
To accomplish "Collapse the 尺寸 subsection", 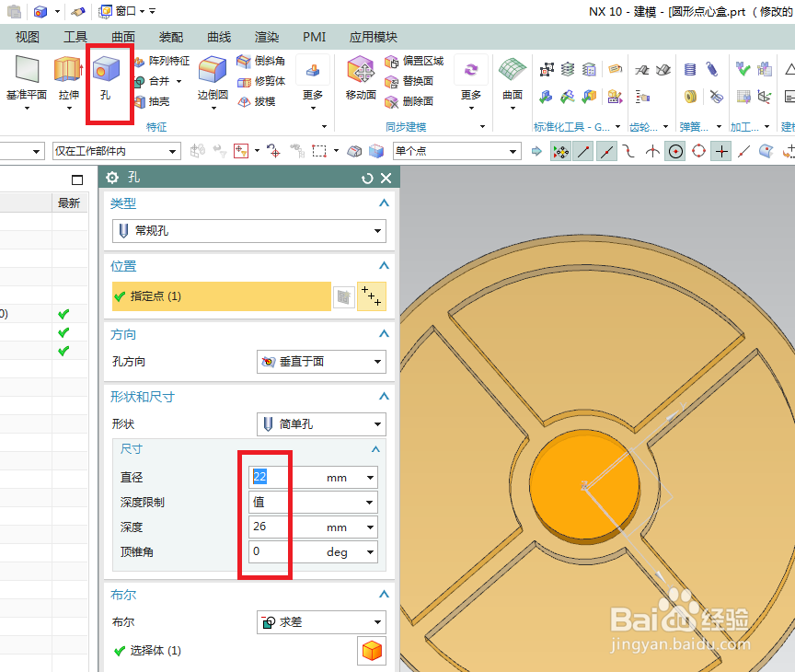I will [x=375, y=449].
